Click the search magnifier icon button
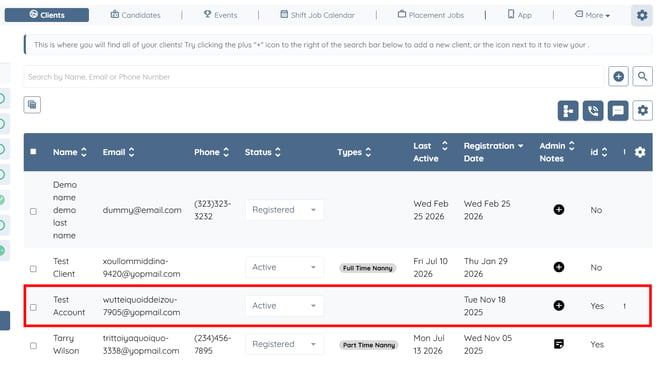This screenshot has height=368, width=670. pyautogui.click(x=642, y=77)
